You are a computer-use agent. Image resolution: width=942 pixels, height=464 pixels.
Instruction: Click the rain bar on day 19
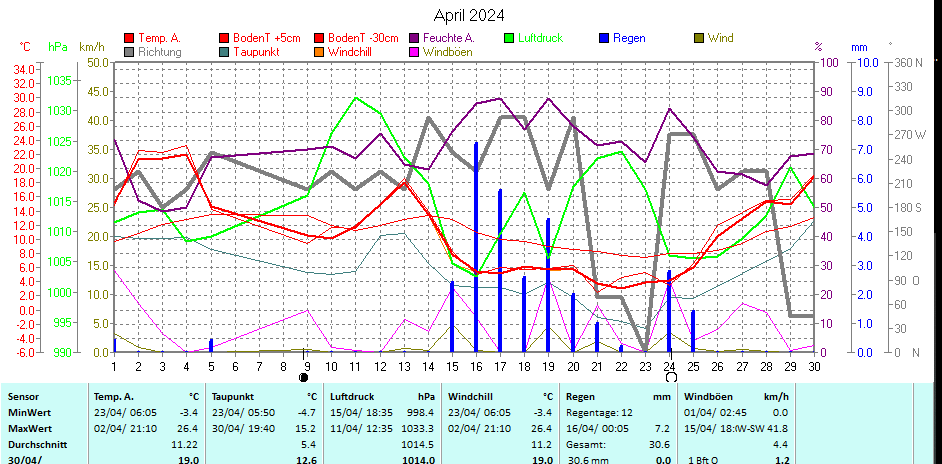pos(548,285)
